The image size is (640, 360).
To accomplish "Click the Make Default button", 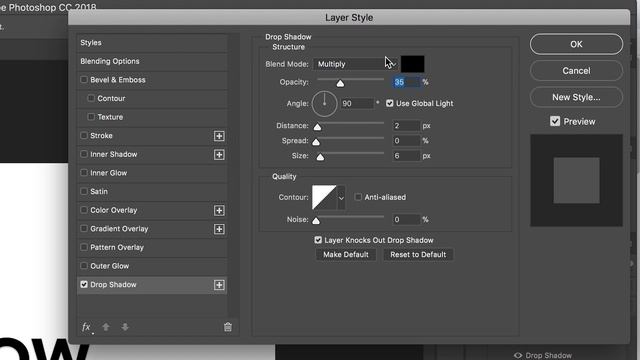I will pos(346,255).
